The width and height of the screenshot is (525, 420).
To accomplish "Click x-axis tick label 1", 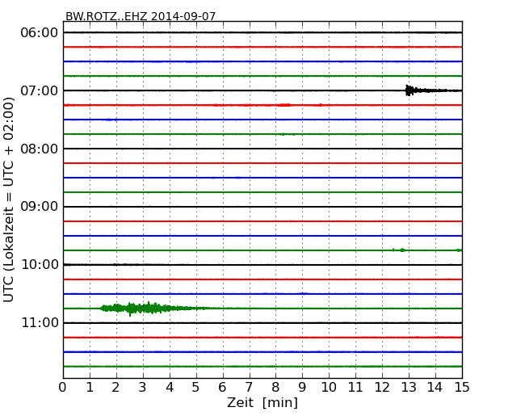I will pyautogui.click(x=90, y=388).
